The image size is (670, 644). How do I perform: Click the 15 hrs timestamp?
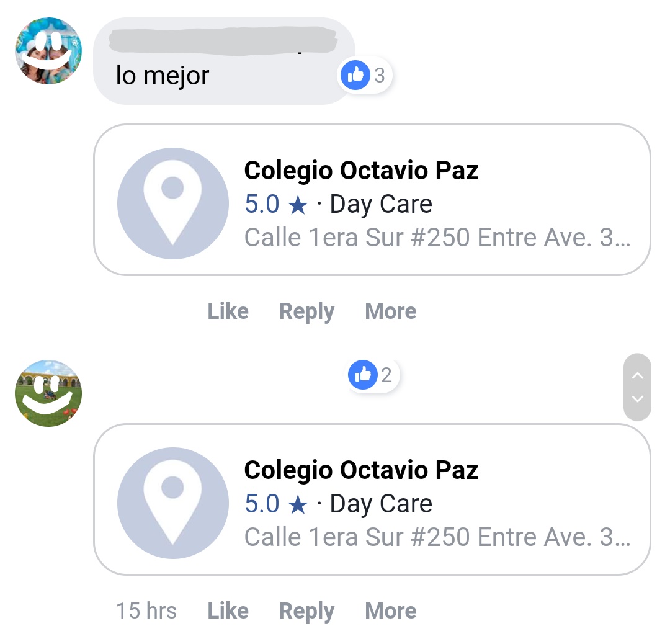(146, 610)
